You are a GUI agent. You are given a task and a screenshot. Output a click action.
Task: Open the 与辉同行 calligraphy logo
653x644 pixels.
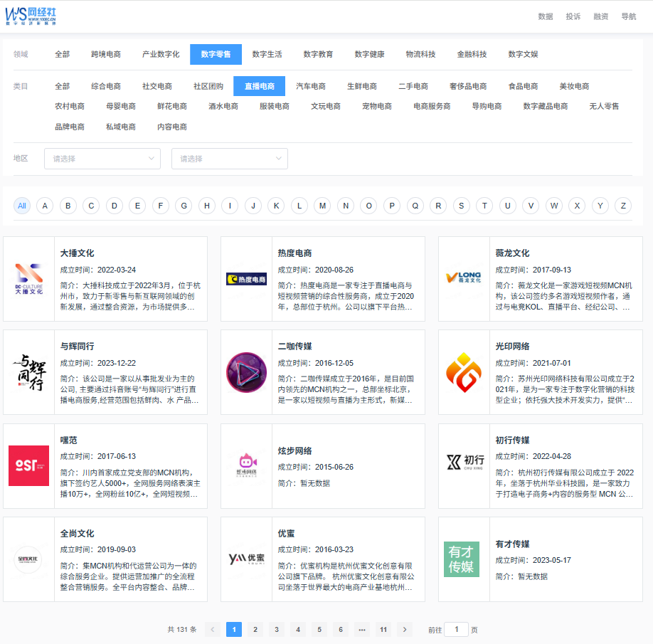click(28, 372)
